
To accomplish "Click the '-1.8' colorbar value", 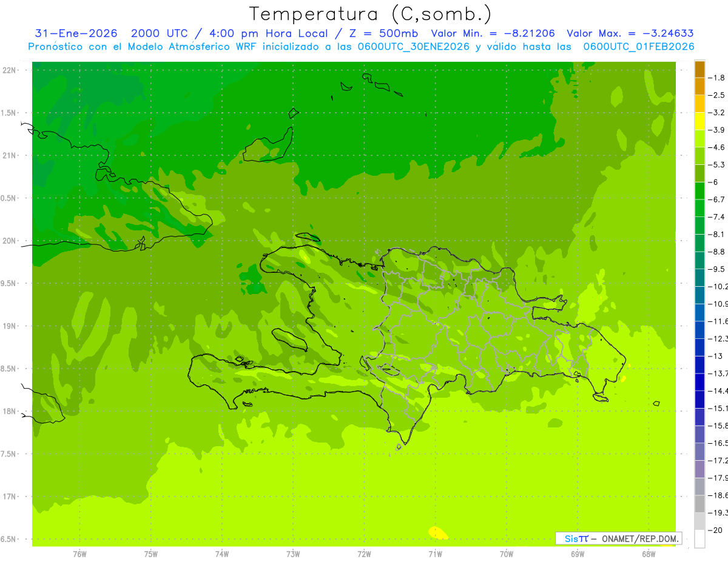I will (x=716, y=78).
